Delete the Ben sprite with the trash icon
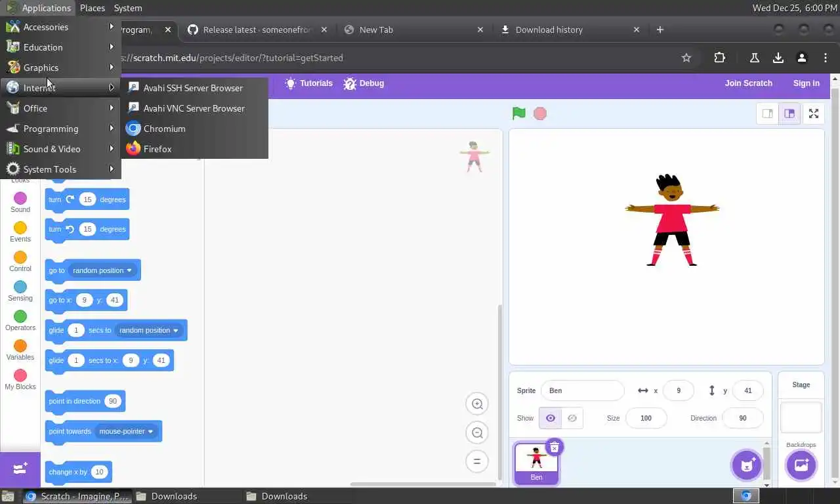The width and height of the screenshot is (840, 504). tap(554, 448)
